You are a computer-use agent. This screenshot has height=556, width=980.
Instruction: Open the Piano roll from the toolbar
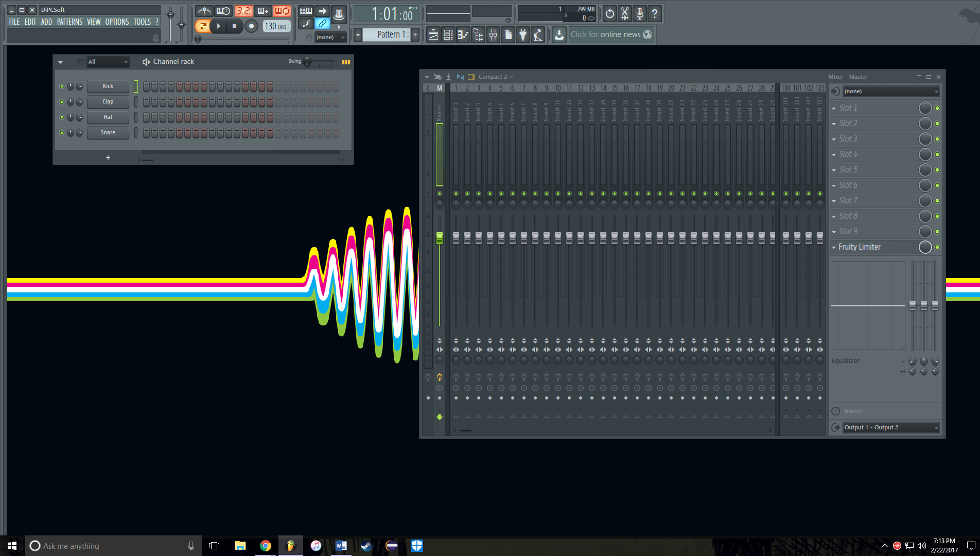463,34
